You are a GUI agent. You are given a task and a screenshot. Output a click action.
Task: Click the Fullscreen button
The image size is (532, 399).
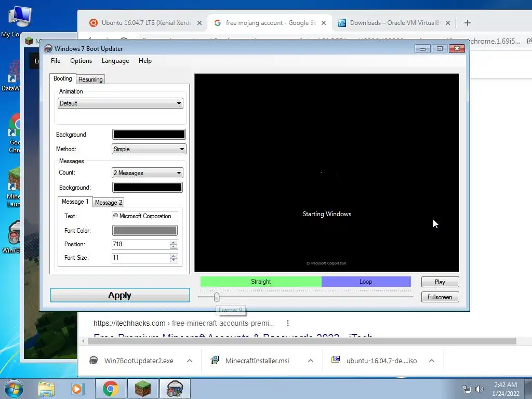[440, 297]
